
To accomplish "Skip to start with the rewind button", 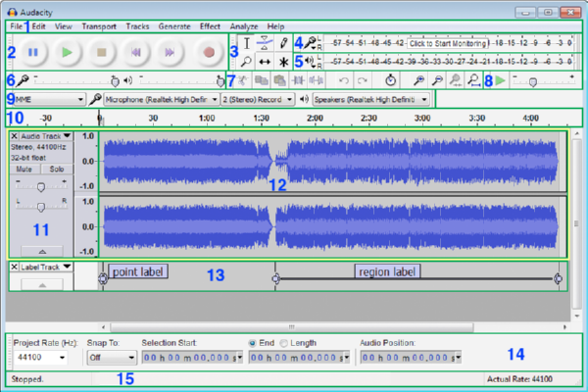I will [x=136, y=52].
